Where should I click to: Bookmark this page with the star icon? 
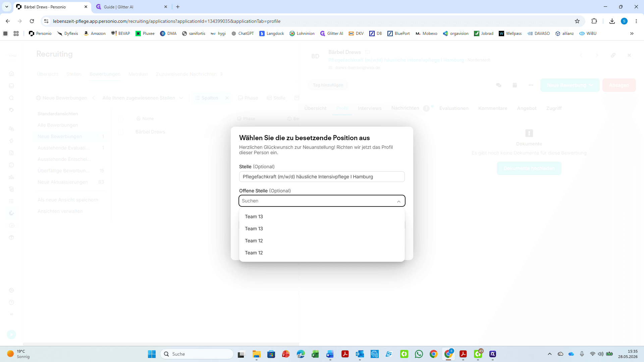(x=577, y=21)
